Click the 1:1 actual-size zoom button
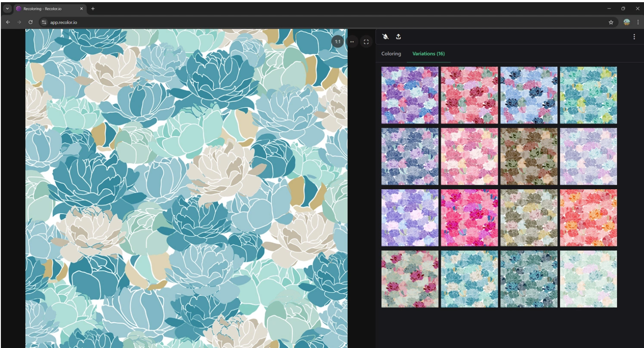644x348 pixels. 337,41
